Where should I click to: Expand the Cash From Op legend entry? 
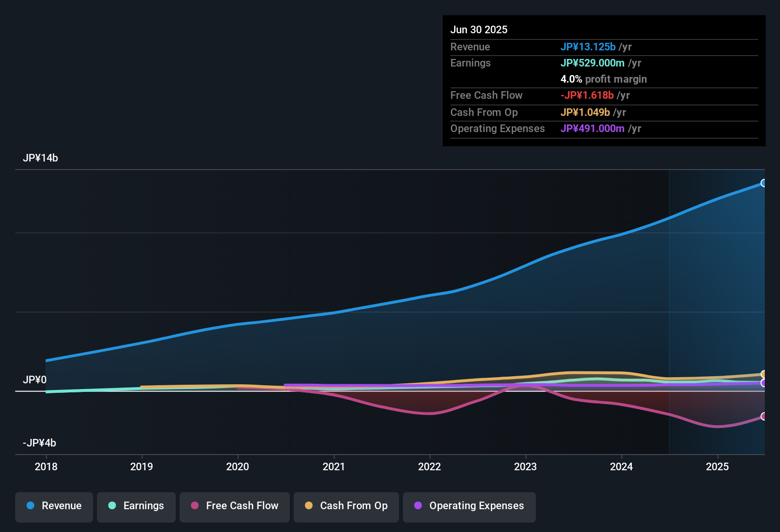pos(346,506)
